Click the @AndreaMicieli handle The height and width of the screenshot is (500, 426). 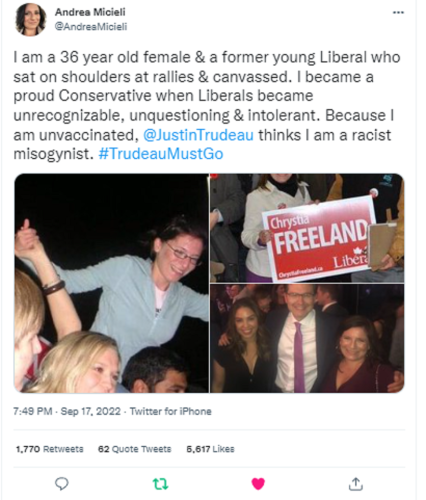[x=91, y=27]
